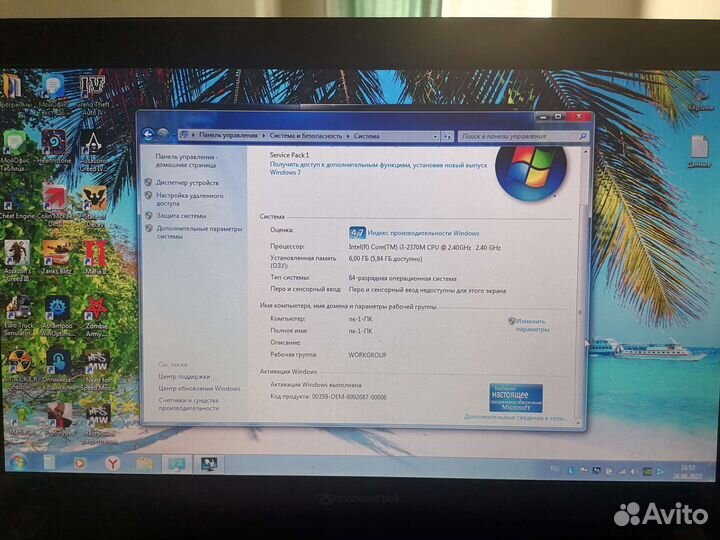Launch the Tanks Blitz desktop icon
This screenshot has height=540, width=720.
(56, 257)
